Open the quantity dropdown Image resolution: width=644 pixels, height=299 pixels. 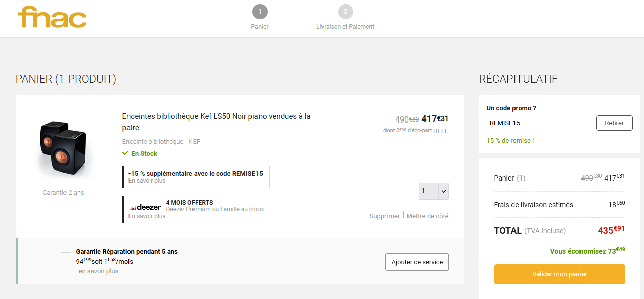pos(433,191)
